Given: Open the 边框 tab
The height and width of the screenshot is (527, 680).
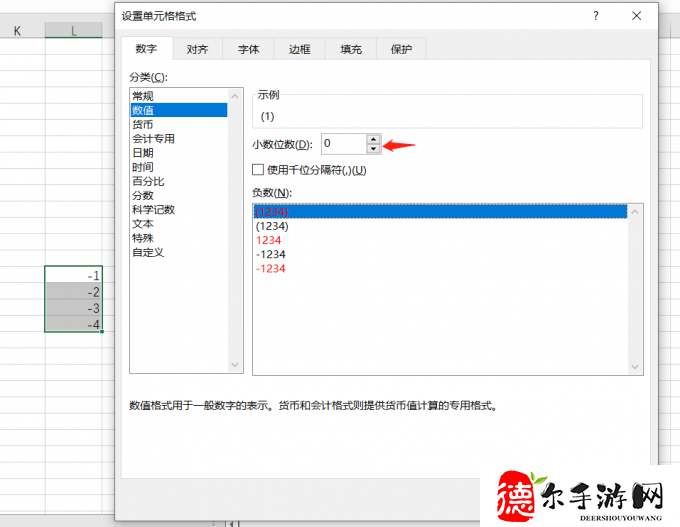Looking at the screenshot, I should (x=300, y=49).
